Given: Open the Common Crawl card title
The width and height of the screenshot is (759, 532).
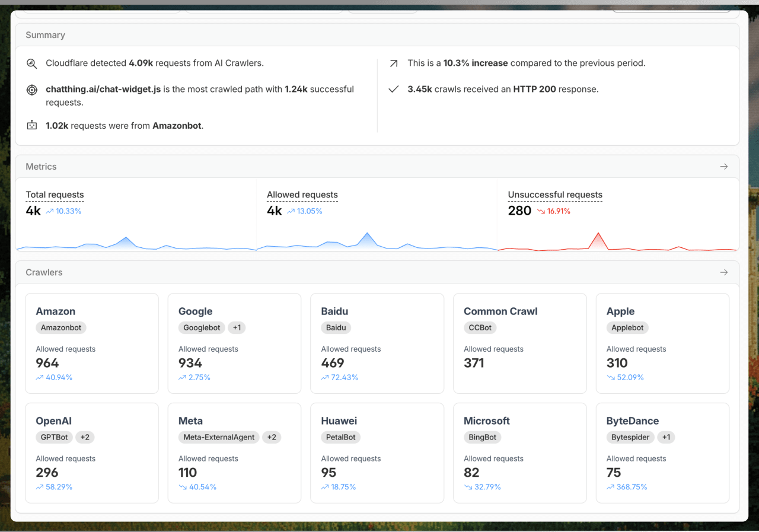Looking at the screenshot, I should [x=500, y=311].
